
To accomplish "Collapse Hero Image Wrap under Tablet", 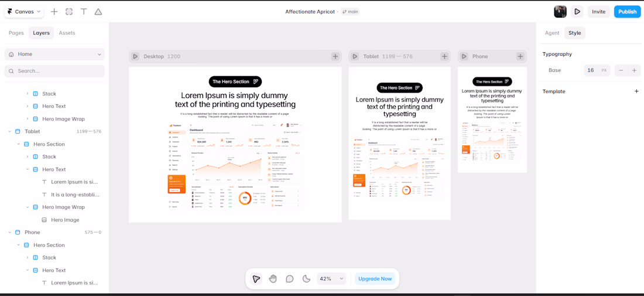I will tap(28, 207).
